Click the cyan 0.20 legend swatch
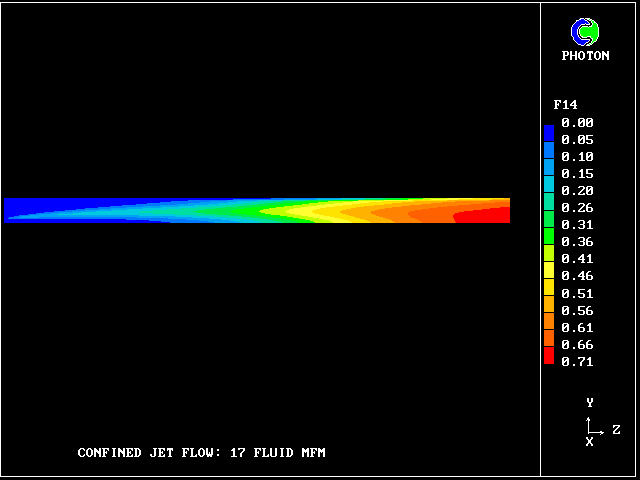The image size is (640, 480). 549,190
